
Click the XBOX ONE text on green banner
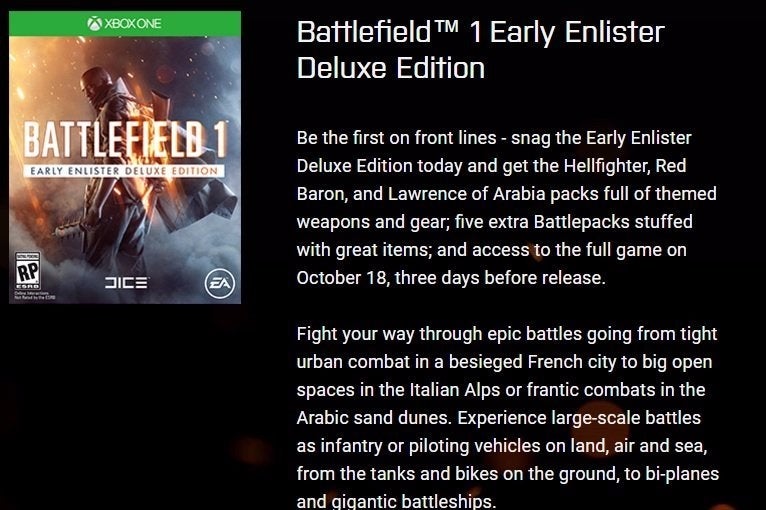pyautogui.click(x=132, y=23)
